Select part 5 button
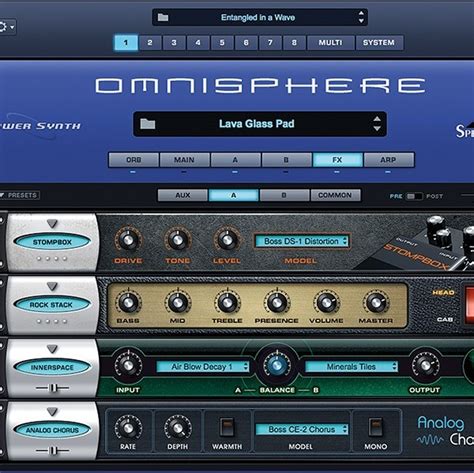This screenshot has height=473, width=474. (222, 43)
